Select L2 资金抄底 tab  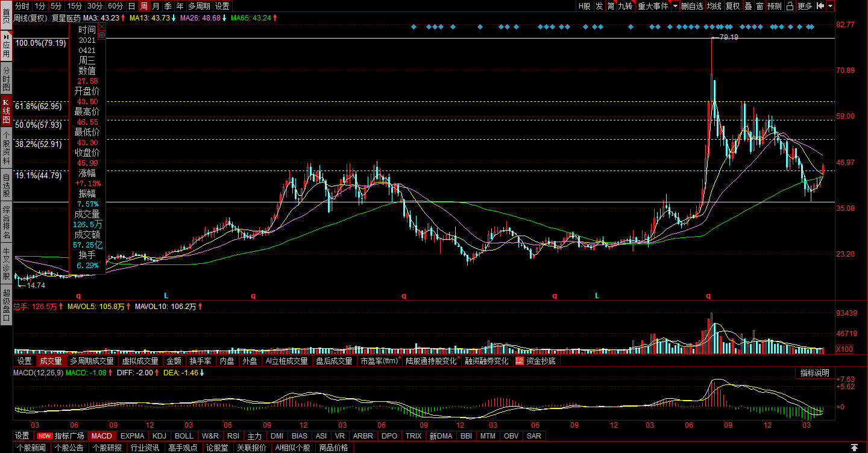[x=536, y=361]
